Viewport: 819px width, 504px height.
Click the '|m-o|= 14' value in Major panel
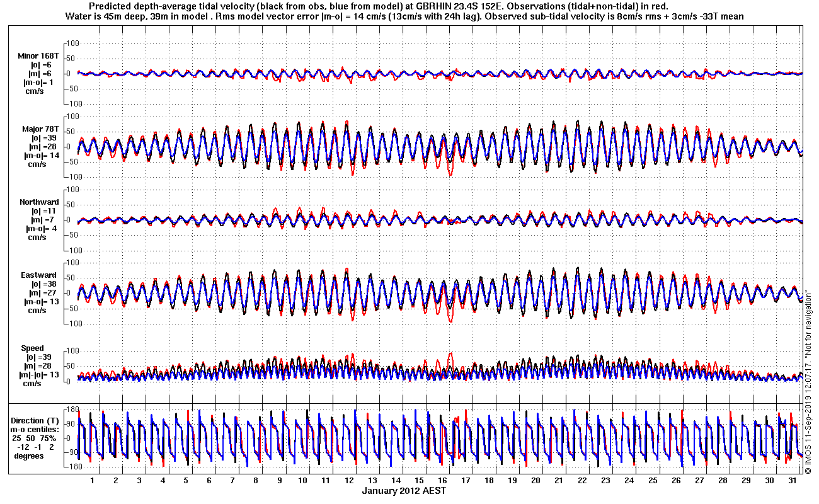(x=42, y=156)
